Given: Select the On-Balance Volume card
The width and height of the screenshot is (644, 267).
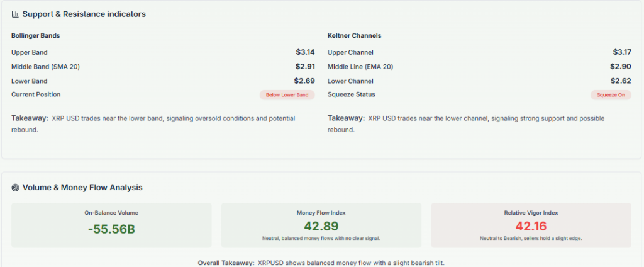Looking at the screenshot, I should [111, 225].
